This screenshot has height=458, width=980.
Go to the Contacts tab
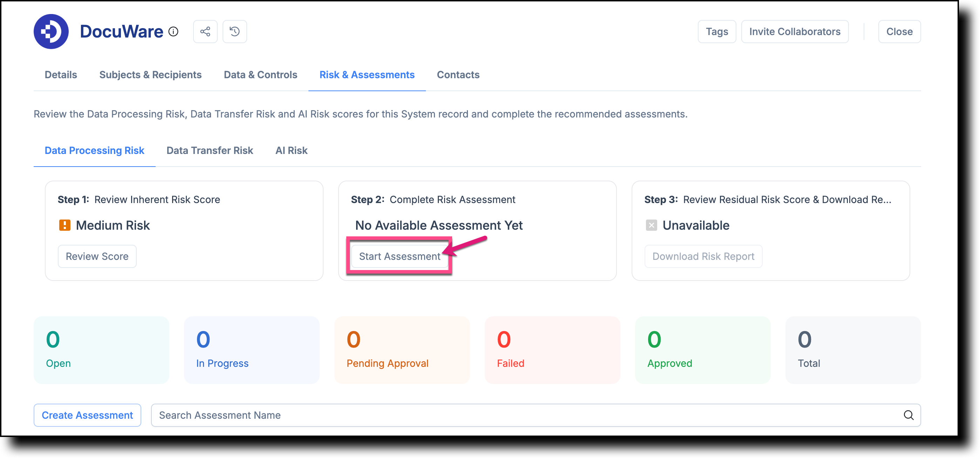(x=458, y=75)
